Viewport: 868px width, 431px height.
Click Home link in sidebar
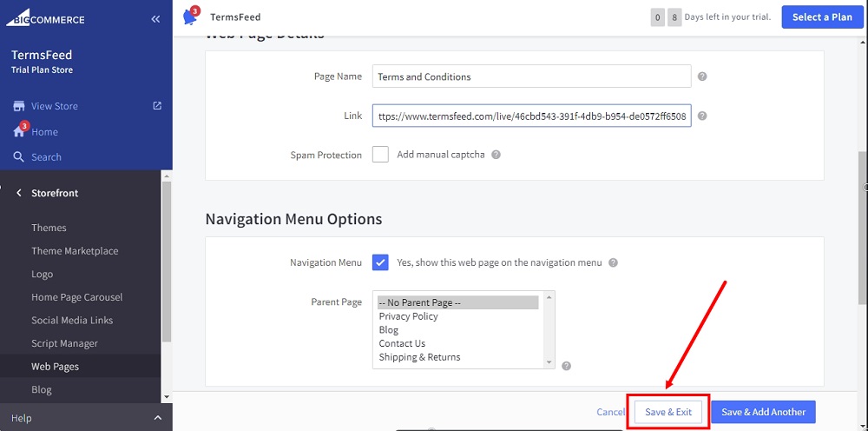pos(44,132)
